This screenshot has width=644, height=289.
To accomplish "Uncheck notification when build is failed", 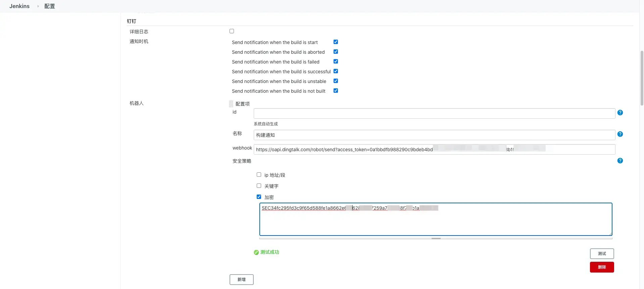I will [336, 61].
